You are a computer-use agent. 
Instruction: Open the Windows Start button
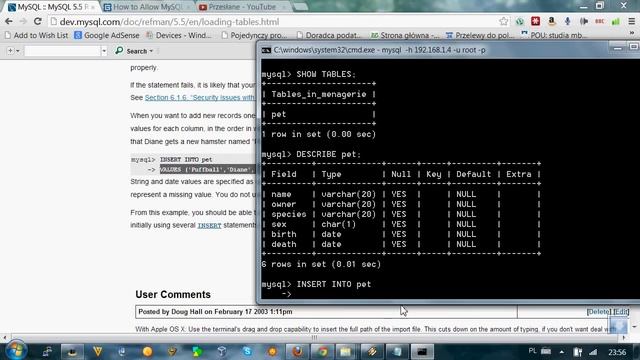click(16, 351)
